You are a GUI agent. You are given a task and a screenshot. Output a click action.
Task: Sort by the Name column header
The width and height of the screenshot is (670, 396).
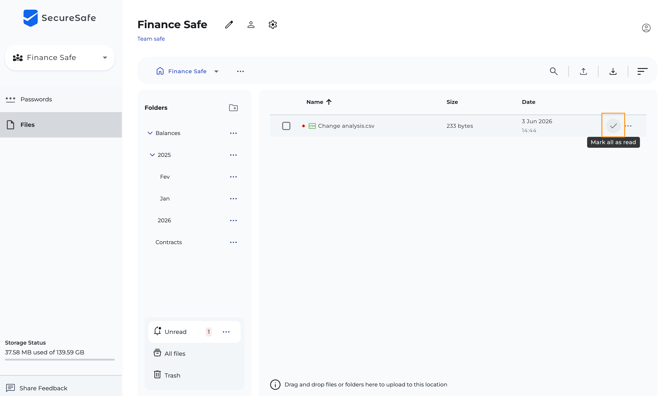319,102
